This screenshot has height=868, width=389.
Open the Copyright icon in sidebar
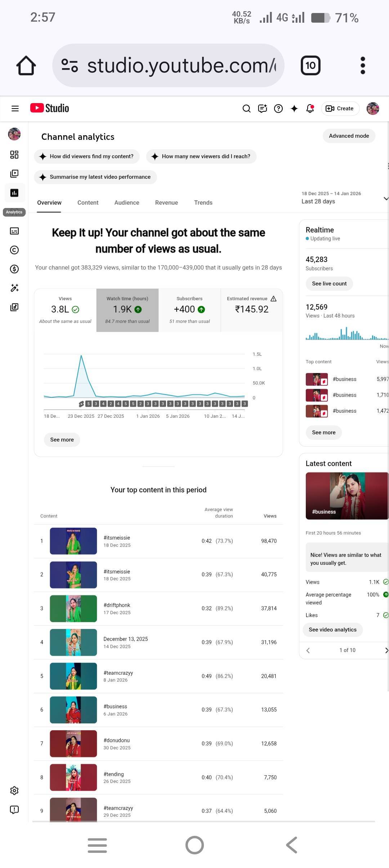click(14, 250)
